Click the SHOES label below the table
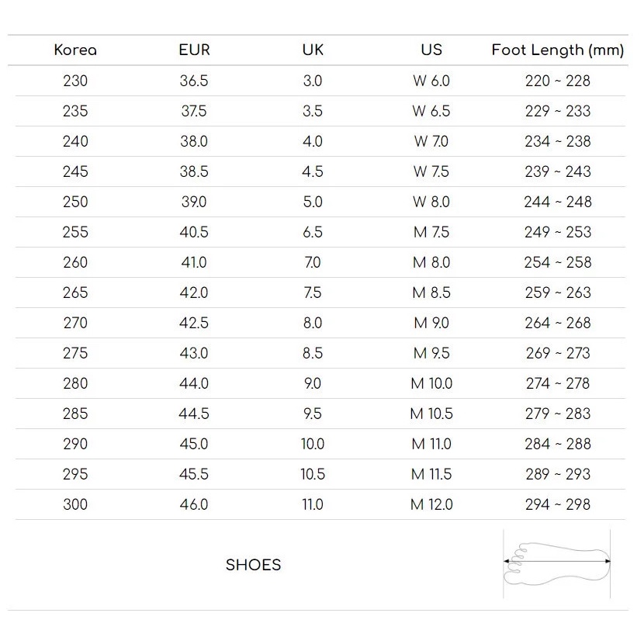The image size is (644, 644). tap(253, 565)
